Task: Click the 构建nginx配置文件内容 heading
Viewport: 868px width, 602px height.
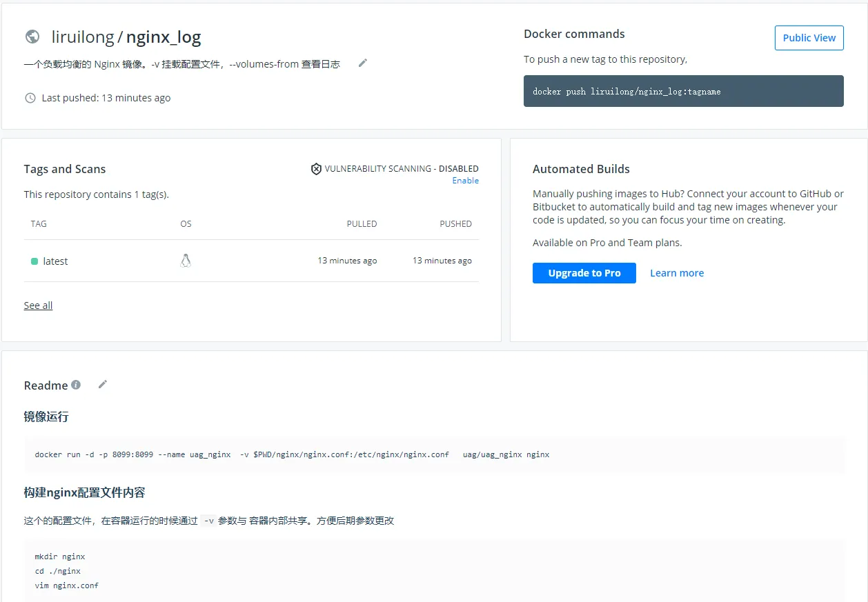Action: (x=84, y=492)
